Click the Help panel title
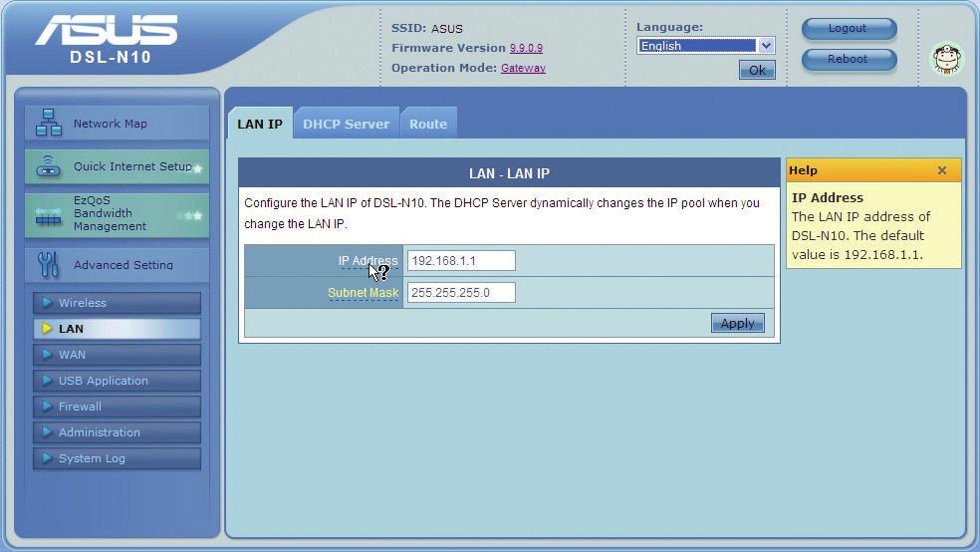Image resolution: width=980 pixels, height=552 pixels. tap(803, 170)
